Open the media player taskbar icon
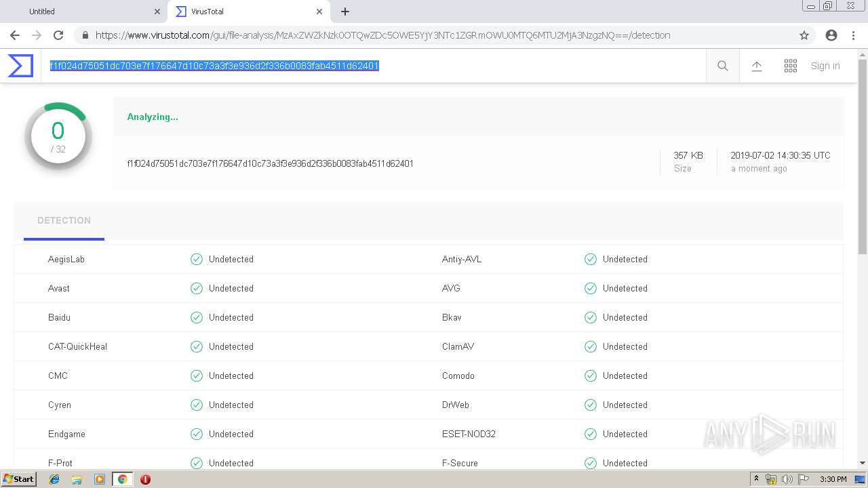 (x=100, y=479)
